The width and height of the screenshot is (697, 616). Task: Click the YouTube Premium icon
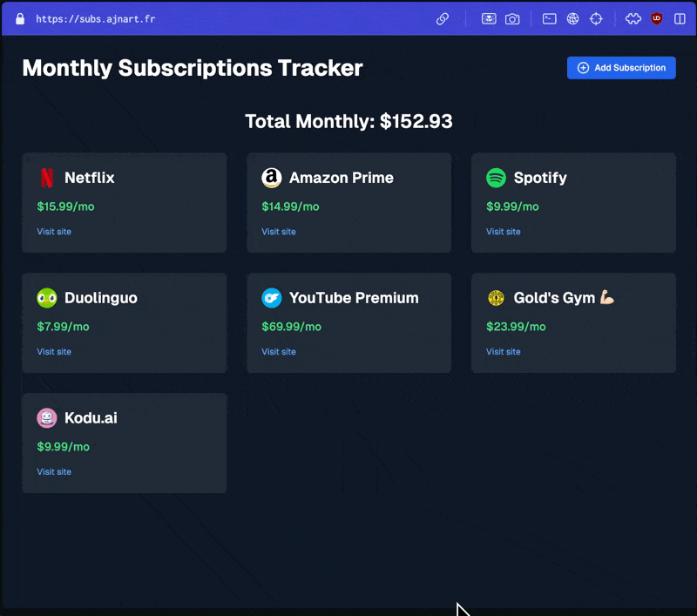(271, 298)
